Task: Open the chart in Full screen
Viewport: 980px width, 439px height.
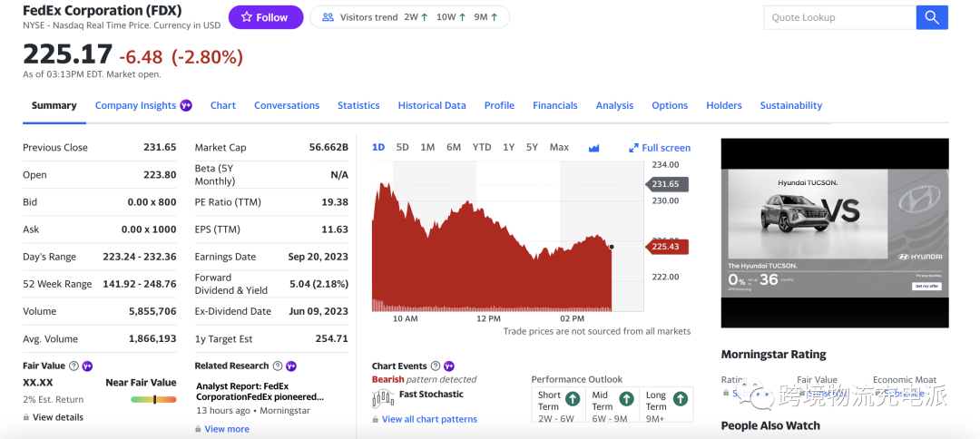Action: click(x=660, y=148)
